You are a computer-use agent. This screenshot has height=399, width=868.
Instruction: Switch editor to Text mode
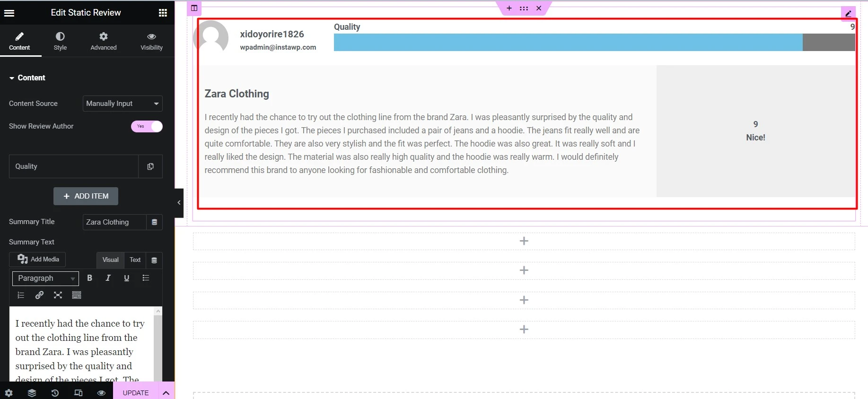point(135,260)
